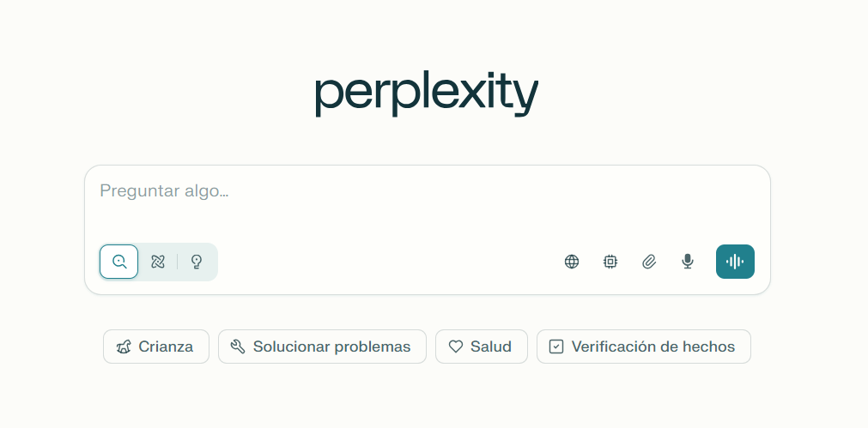868x428 pixels.
Task: Click the microphone dictation icon
Action: pos(688,262)
